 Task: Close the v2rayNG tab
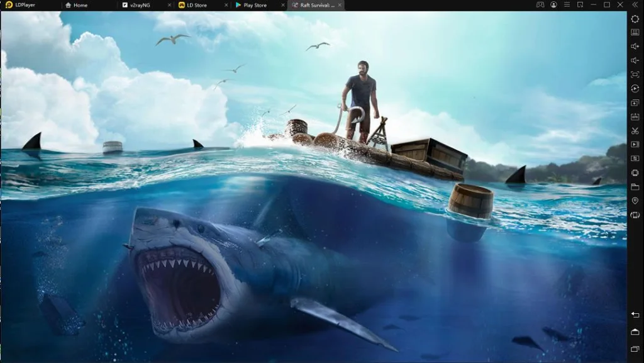(x=170, y=5)
